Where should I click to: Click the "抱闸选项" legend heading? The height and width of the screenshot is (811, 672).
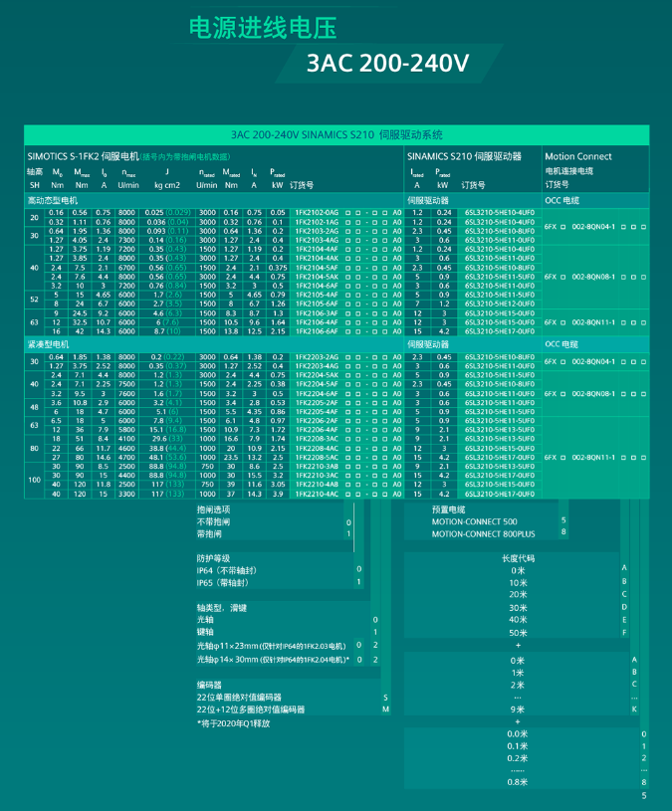[213, 509]
